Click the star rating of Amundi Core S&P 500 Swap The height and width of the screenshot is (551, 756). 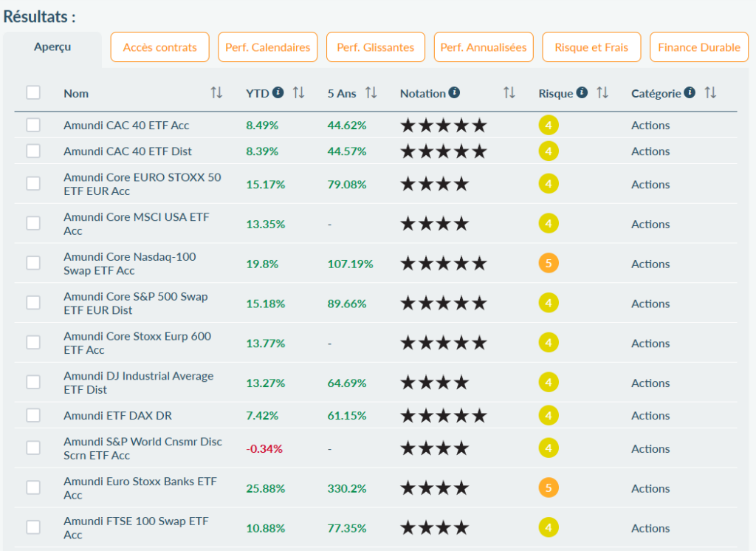pyautogui.click(x=444, y=303)
